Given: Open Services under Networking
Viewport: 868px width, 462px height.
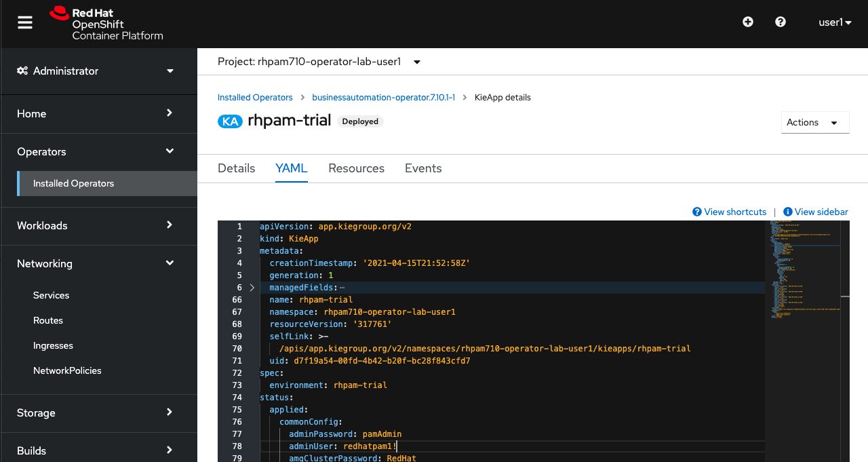Looking at the screenshot, I should point(51,295).
